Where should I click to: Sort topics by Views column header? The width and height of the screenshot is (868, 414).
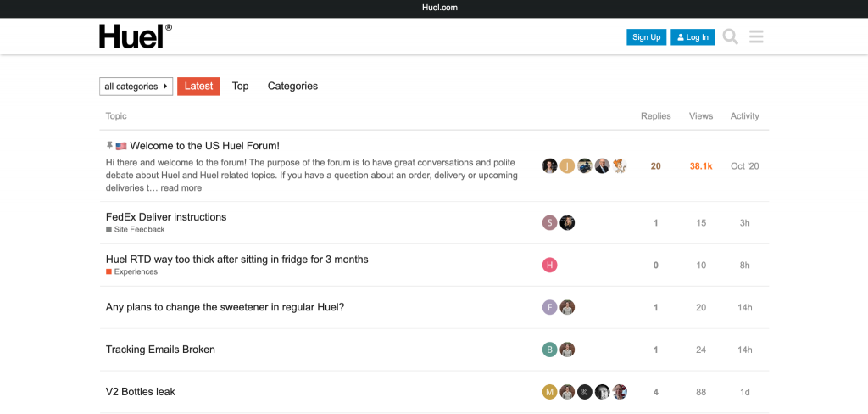[701, 116]
